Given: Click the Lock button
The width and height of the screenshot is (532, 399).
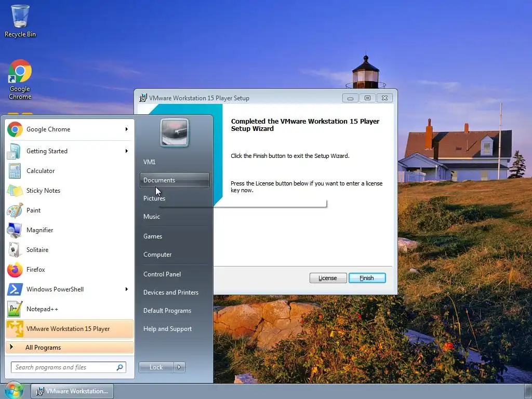Looking at the screenshot, I should point(156,367).
